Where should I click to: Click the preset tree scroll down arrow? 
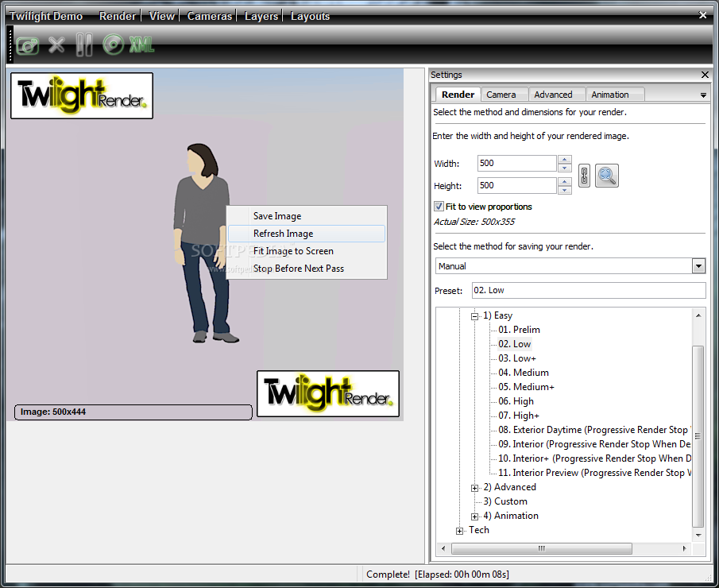698,536
